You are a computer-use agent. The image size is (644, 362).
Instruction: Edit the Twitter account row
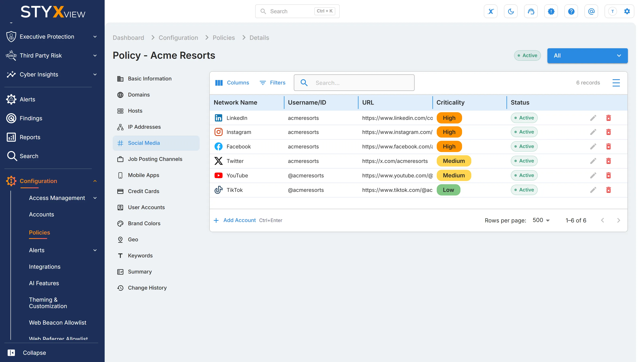(x=593, y=161)
